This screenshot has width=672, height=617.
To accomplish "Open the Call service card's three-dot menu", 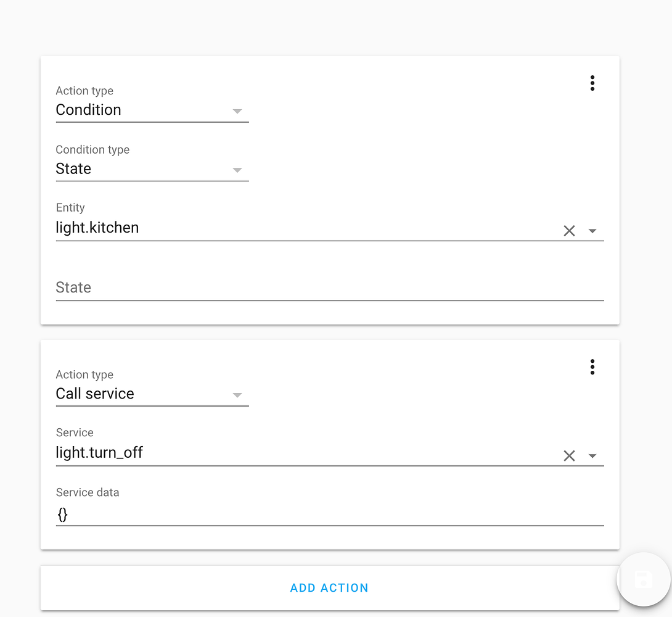I will tap(592, 367).
